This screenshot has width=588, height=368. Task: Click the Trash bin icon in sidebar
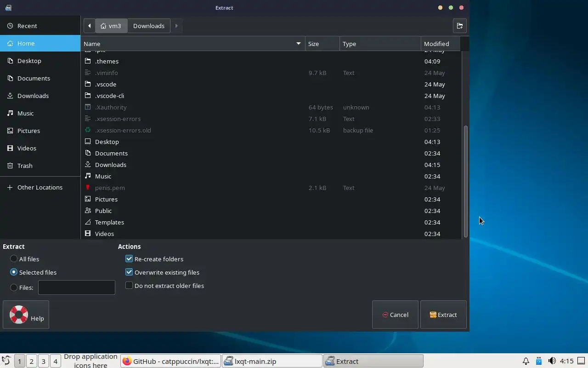click(x=10, y=166)
